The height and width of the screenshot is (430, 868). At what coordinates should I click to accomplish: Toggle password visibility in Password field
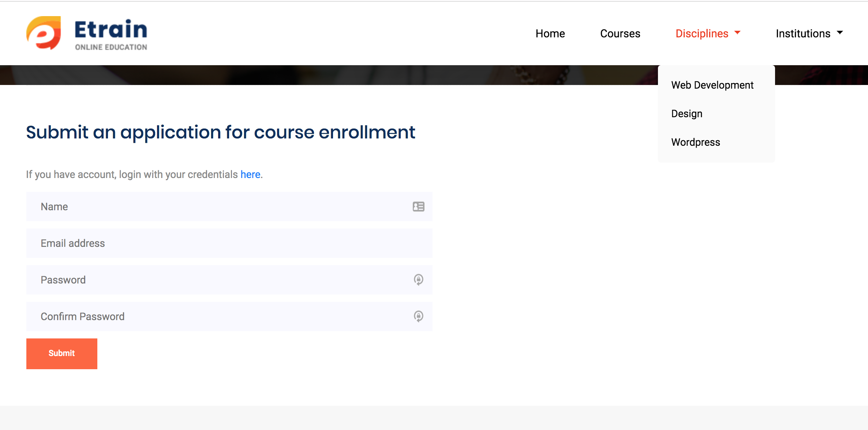pos(419,279)
